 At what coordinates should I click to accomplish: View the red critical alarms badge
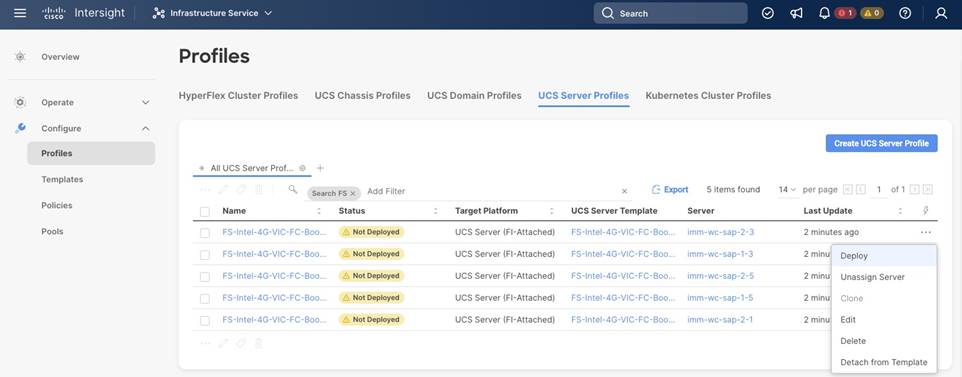[845, 13]
